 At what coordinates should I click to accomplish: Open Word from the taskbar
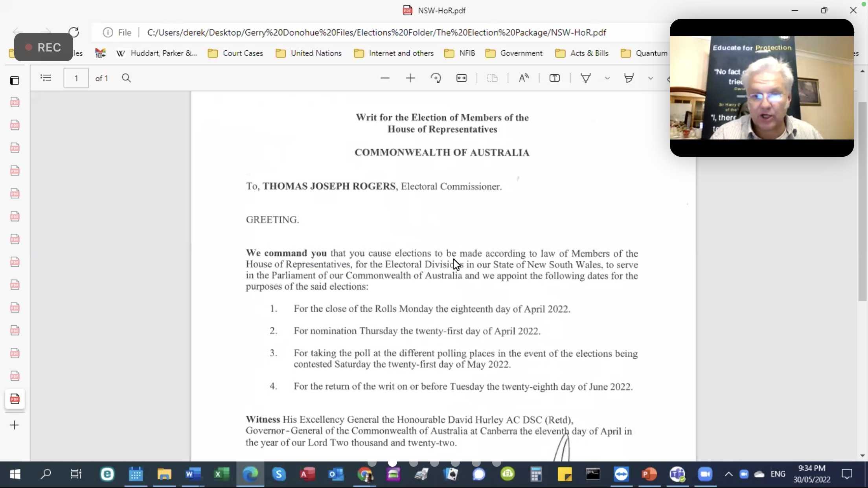[x=193, y=475]
